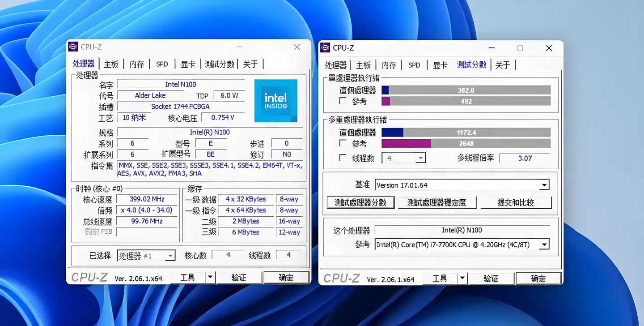Tick 參考 checkbox under single-thread score
This screenshot has height=326, width=644.
tap(343, 101)
